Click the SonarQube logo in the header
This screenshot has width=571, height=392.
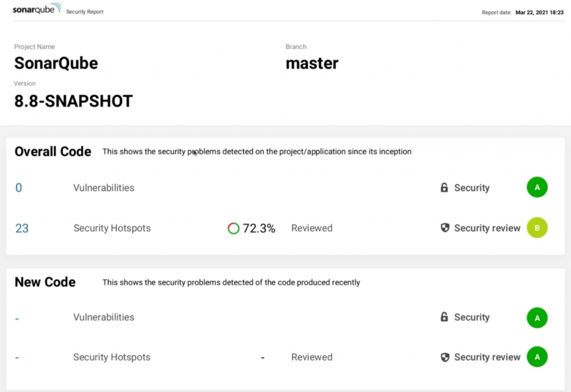tap(36, 8)
